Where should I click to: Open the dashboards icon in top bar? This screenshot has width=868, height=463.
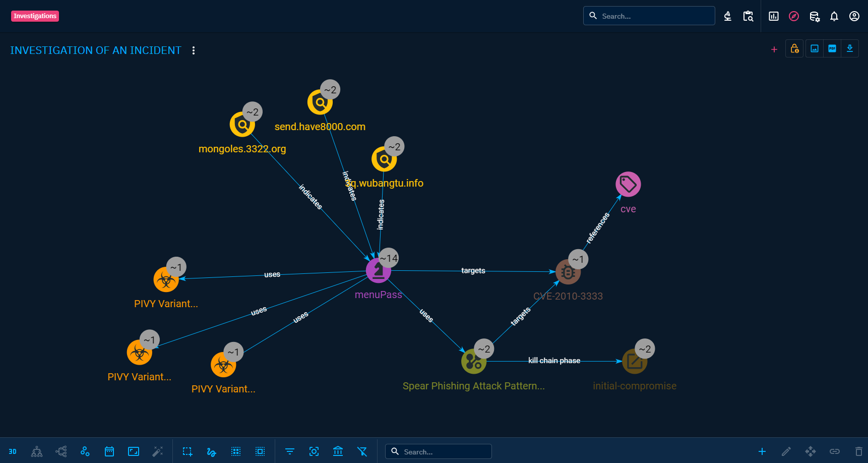pos(774,16)
